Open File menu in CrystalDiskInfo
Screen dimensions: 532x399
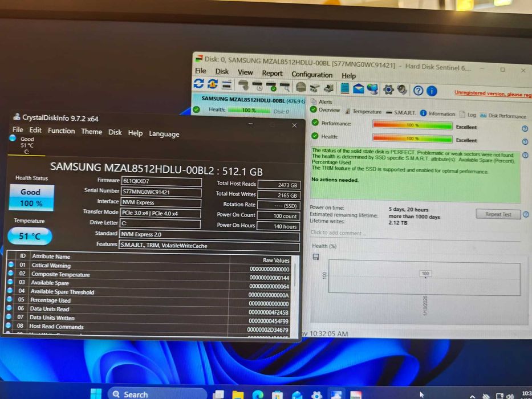18,129
